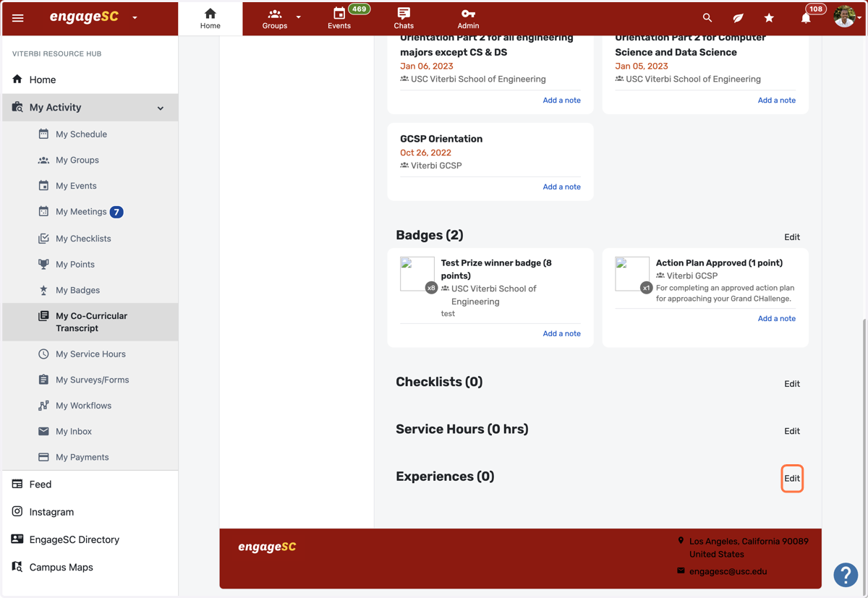The width and height of the screenshot is (868, 598).
Task: Click Test Prize winner badge thumbnail
Action: pyautogui.click(x=417, y=274)
